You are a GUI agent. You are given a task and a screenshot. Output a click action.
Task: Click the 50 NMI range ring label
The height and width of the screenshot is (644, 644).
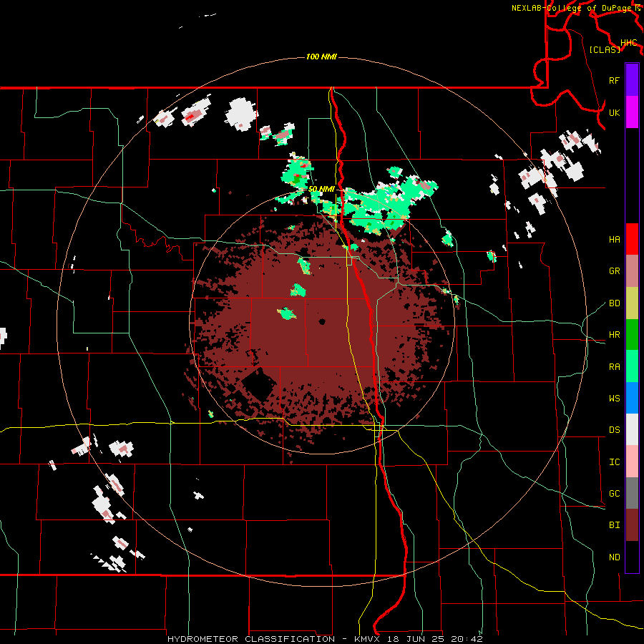(x=321, y=189)
